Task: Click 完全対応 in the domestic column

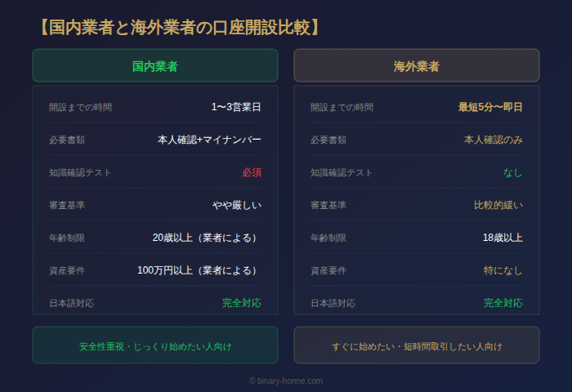Action: (242, 303)
